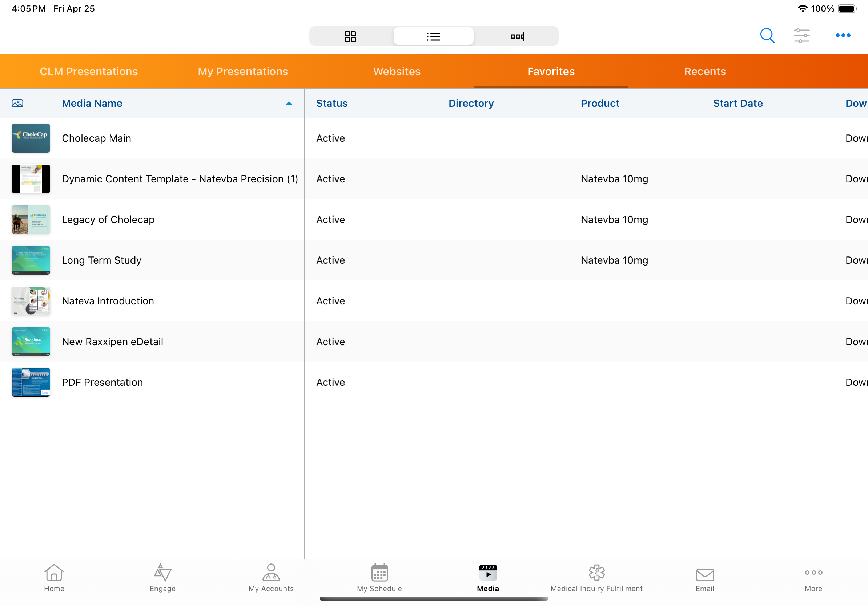Viewport: 868px width, 606px height.
Task: Switch to grid view layout
Action: (350, 36)
